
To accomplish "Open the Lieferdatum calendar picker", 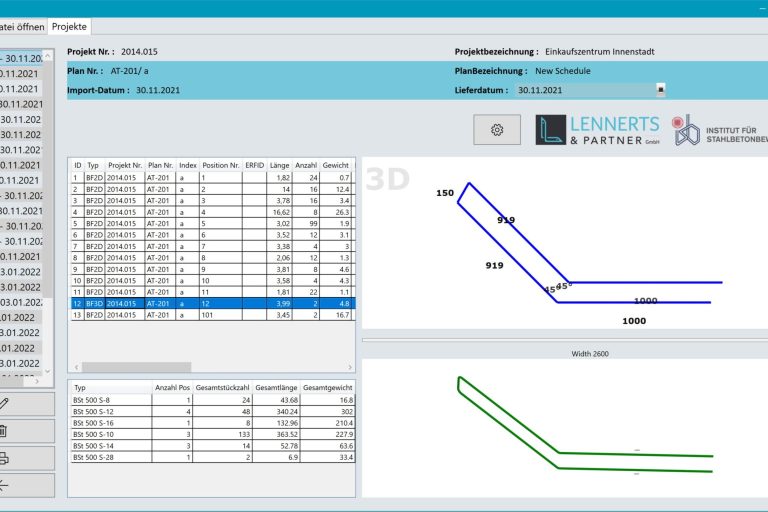I will [x=660, y=90].
